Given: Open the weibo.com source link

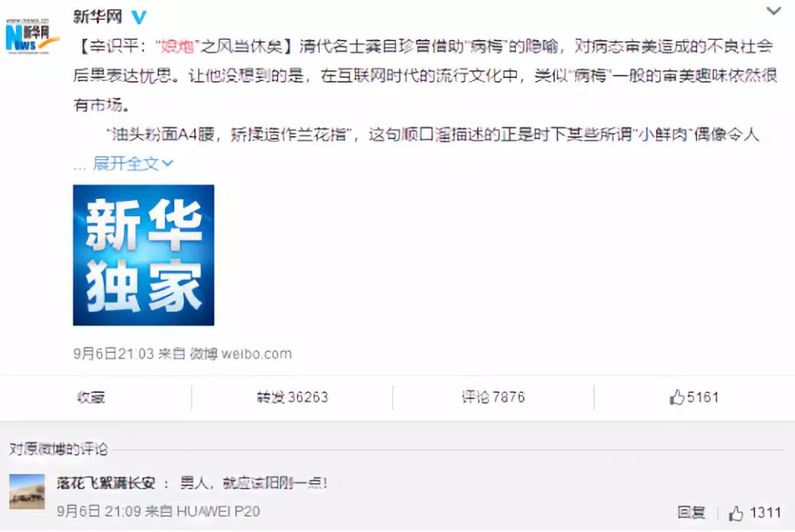Looking at the screenshot, I should point(257,354).
